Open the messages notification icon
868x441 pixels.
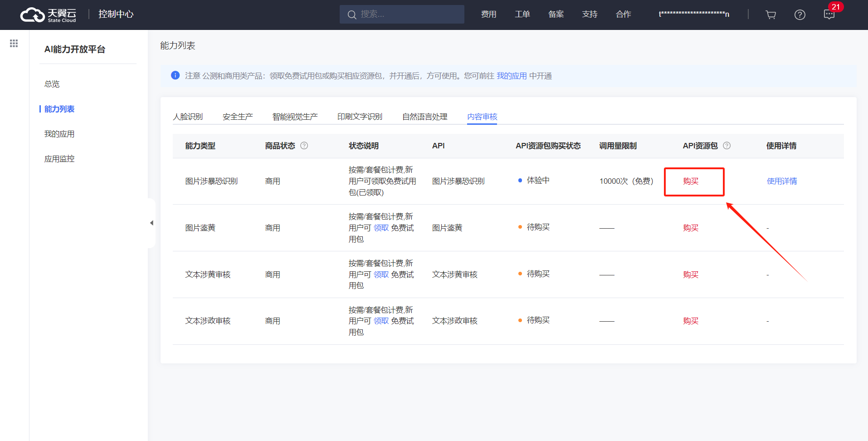(829, 15)
